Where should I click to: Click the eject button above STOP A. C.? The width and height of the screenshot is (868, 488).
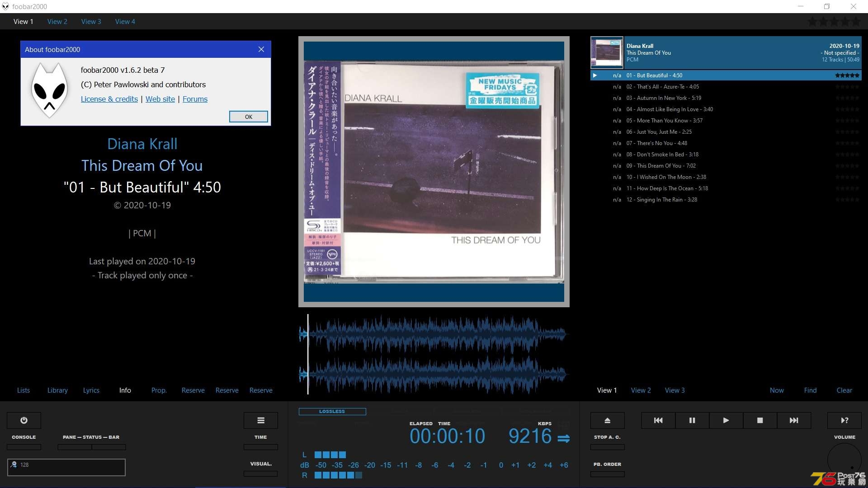pos(608,420)
